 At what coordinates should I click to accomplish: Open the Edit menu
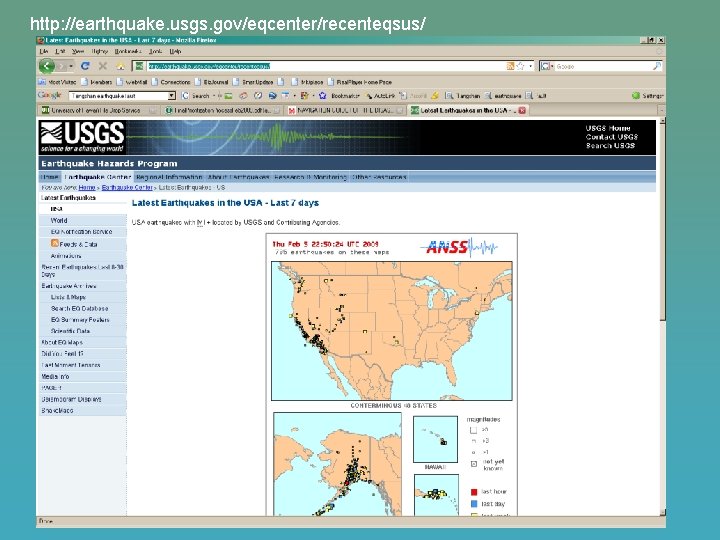[60, 51]
